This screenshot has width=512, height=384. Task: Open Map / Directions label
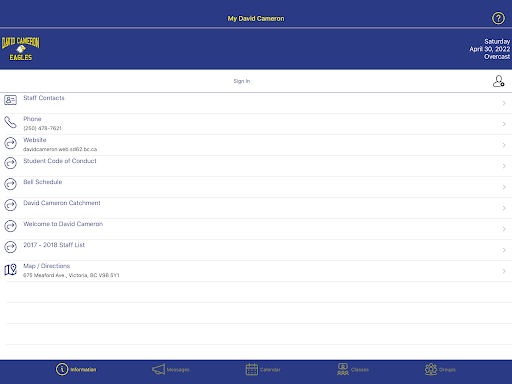tap(47, 266)
